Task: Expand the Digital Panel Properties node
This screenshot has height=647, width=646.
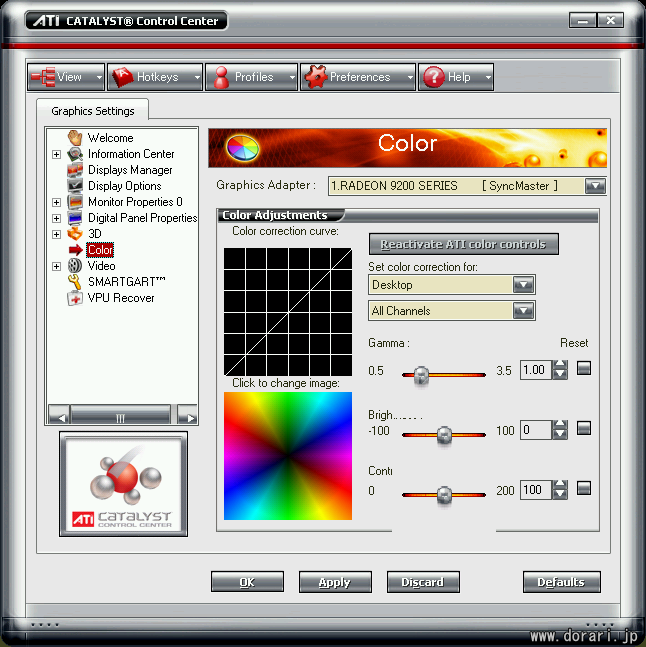Action: tap(57, 218)
